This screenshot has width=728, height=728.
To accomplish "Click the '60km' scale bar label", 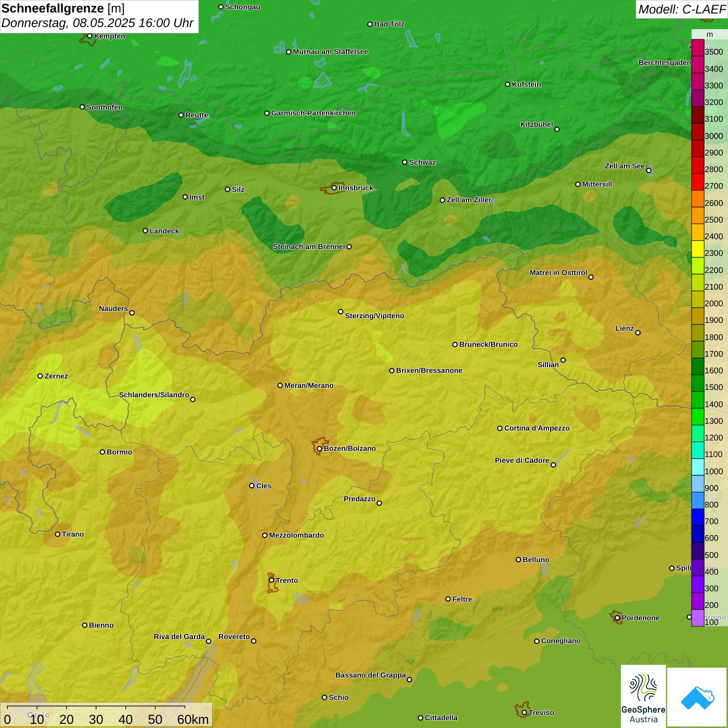I will tap(193, 720).
